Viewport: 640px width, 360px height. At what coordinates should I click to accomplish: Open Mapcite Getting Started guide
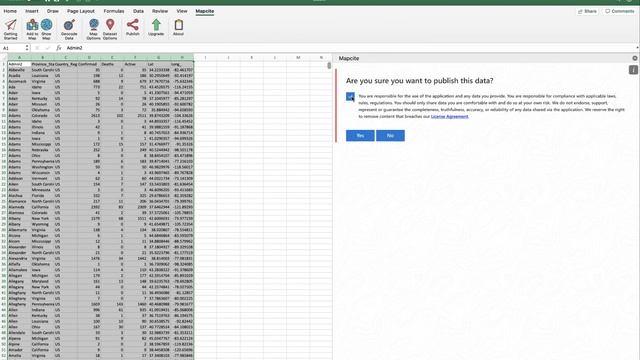click(11, 29)
